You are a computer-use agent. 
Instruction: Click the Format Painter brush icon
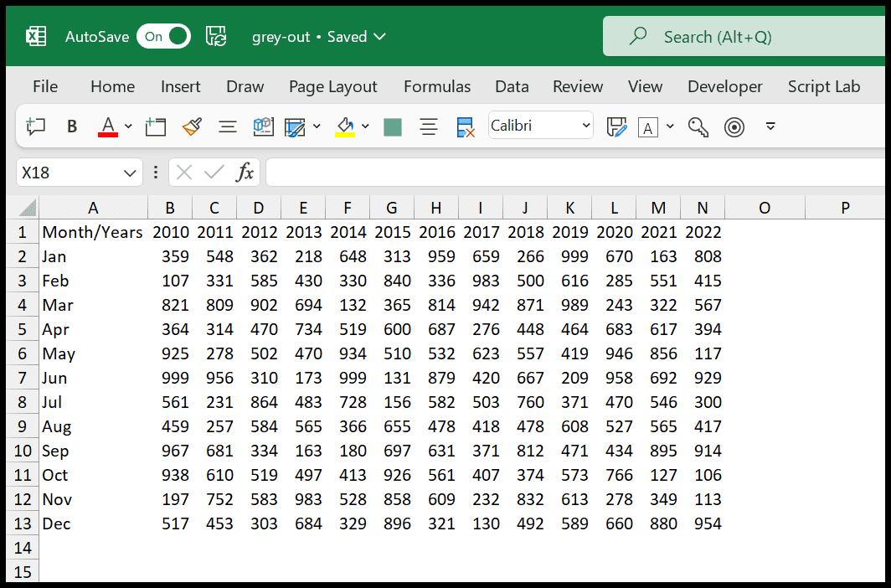[192, 126]
